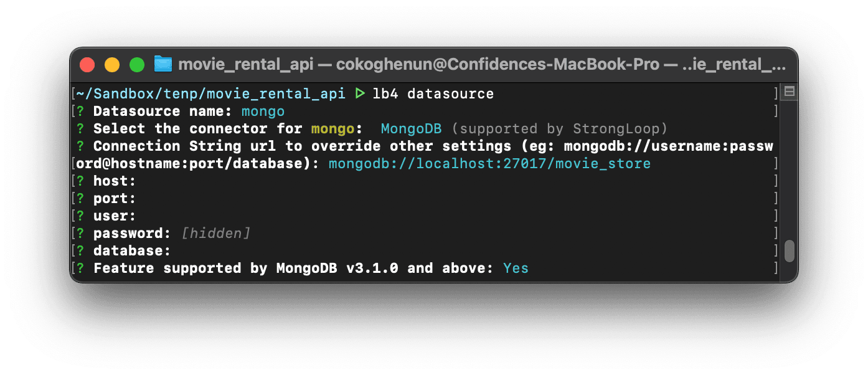Click the terminal scrollbar thumb
Viewport: 868px width, 375px height.
click(x=789, y=251)
